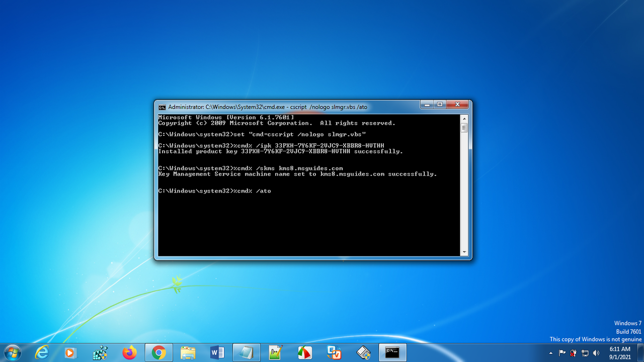Screen dimensions: 644x362
Task: Switch to the Command Prompt taskbar button
Action: coord(392,353)
